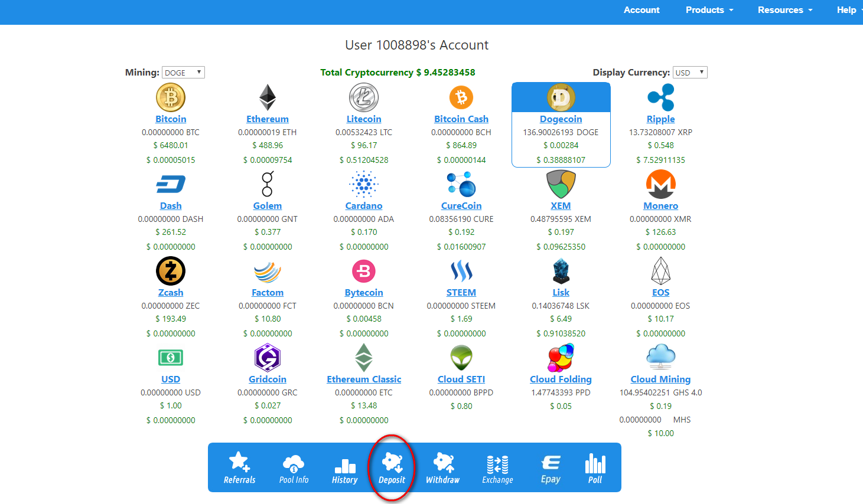Click the 104.95402251 GHS 4.0 value
863x504 pixels.
tap(660, 392)
